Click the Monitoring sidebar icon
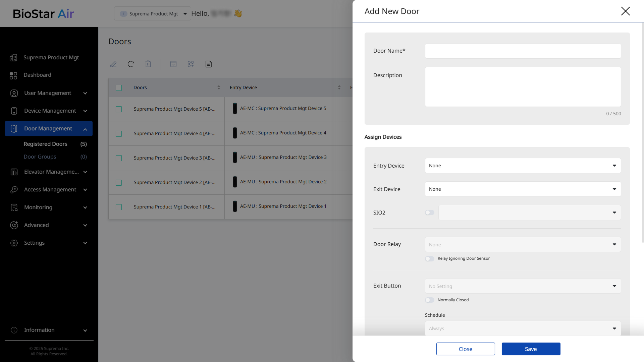This screenshot has width=644, height=362. 14,207
